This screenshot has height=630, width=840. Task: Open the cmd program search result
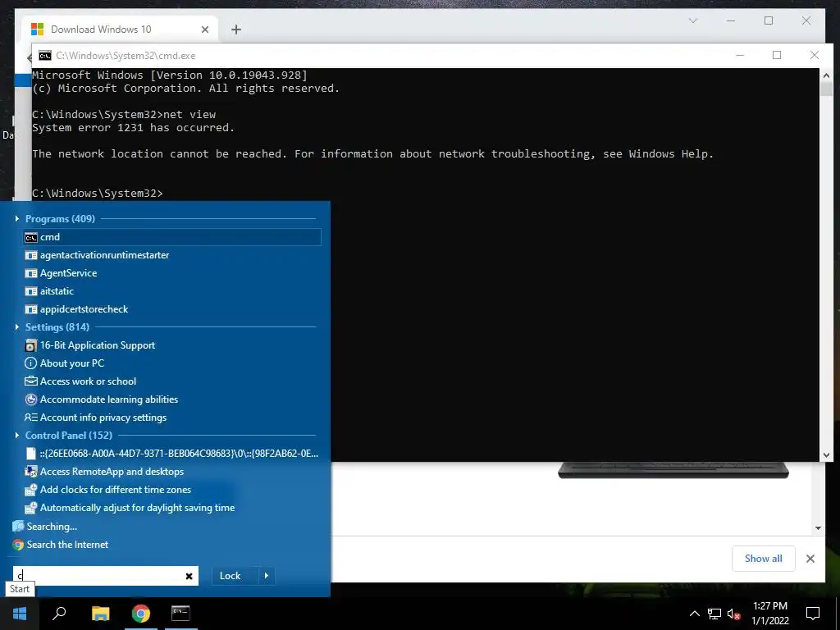(x=172, y=237)
